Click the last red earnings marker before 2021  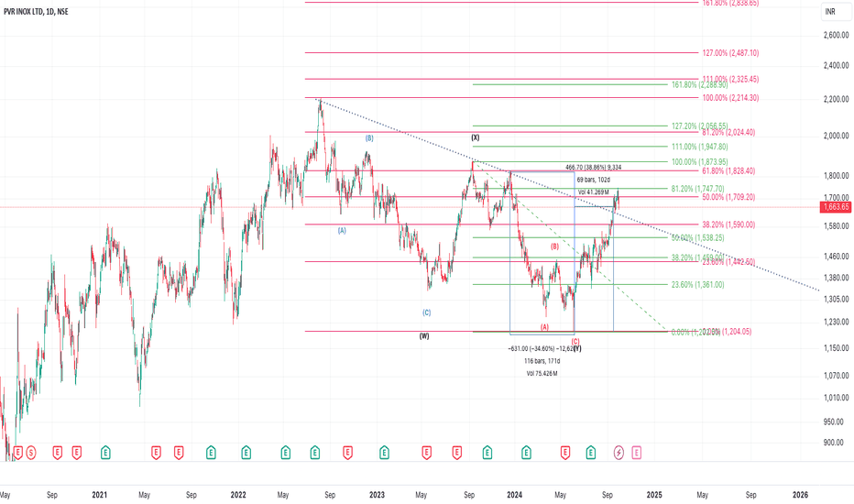click(77, 453)
